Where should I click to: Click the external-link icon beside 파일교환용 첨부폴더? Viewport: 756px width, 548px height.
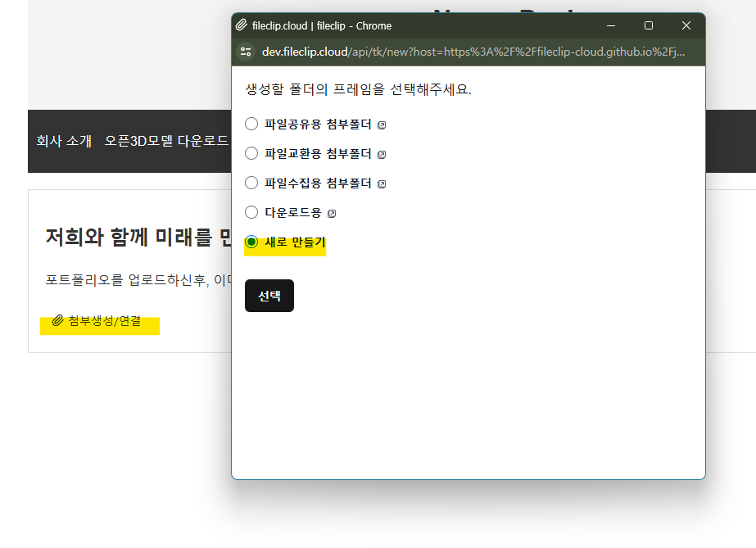(382, 153)
